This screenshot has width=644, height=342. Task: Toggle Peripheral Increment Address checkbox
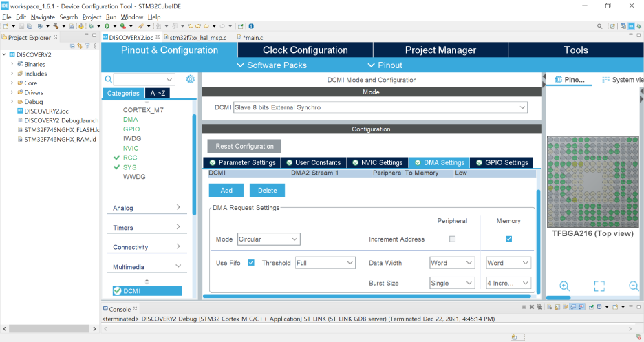tap(452, 239)
